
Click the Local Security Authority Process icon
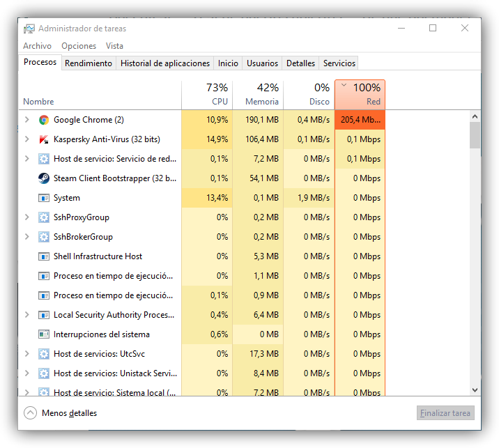(44, 315)
